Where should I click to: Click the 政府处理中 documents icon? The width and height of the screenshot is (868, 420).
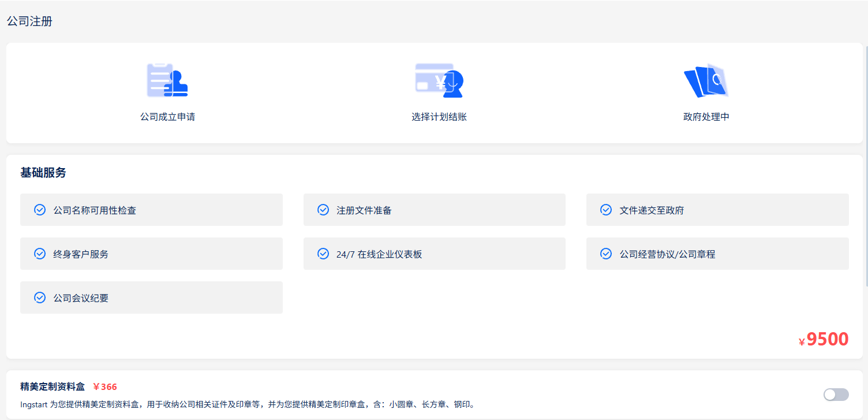point(706,80)
